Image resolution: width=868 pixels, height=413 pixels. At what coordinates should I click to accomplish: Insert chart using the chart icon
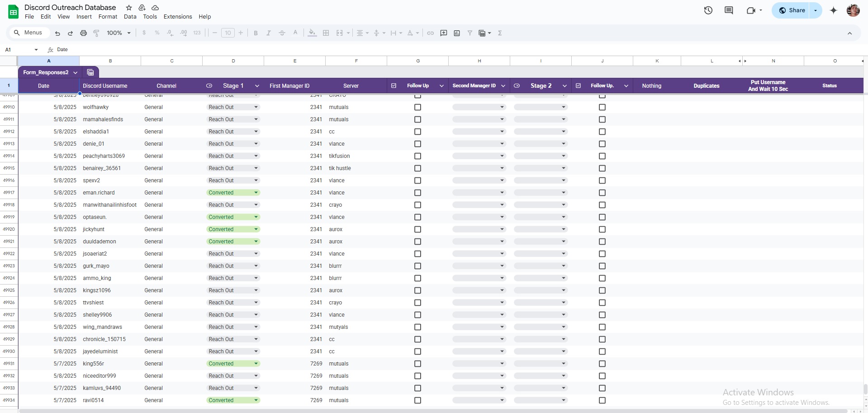(x=457, y=33)
